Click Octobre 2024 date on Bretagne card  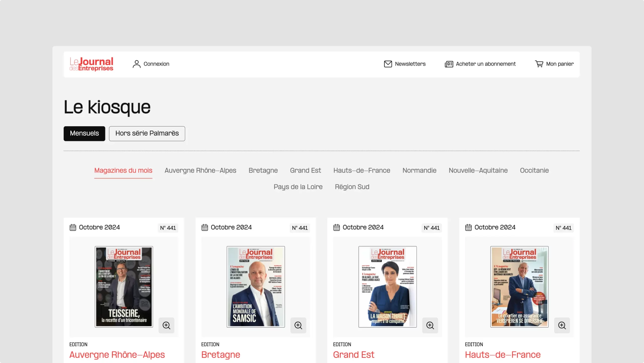pyautogui.click(x=231, y=227)
